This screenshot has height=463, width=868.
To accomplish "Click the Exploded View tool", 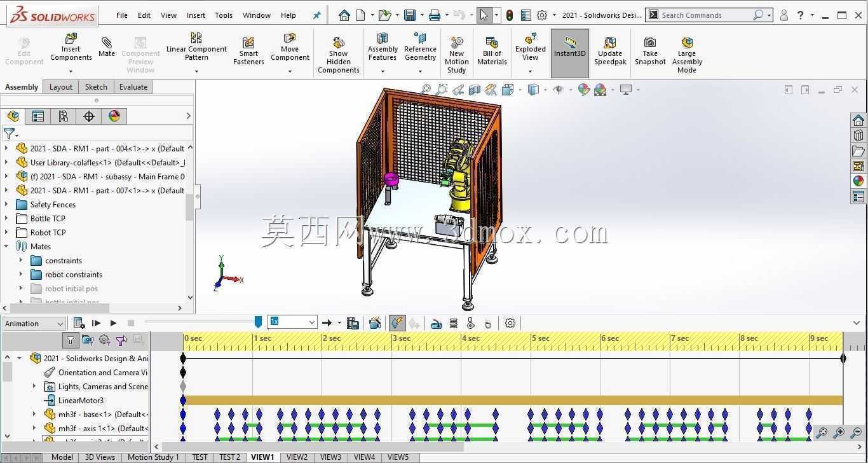I will tap(531, 47).
